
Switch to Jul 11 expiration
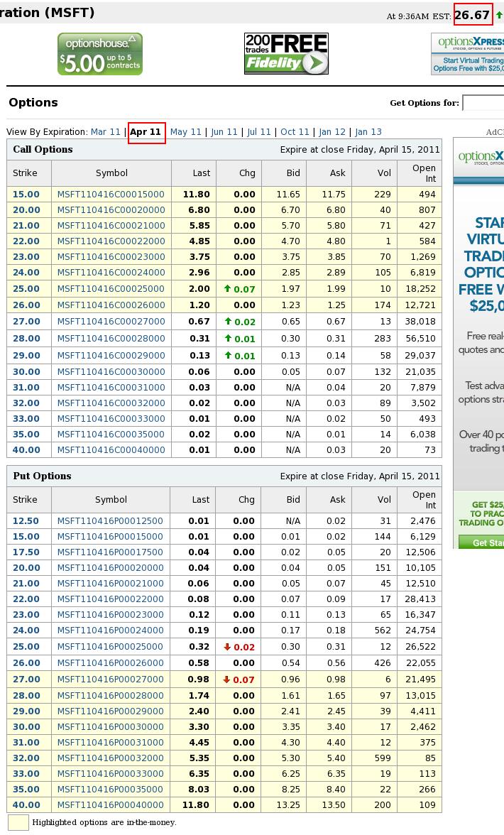pyautogui.click(x=259, y=132)
